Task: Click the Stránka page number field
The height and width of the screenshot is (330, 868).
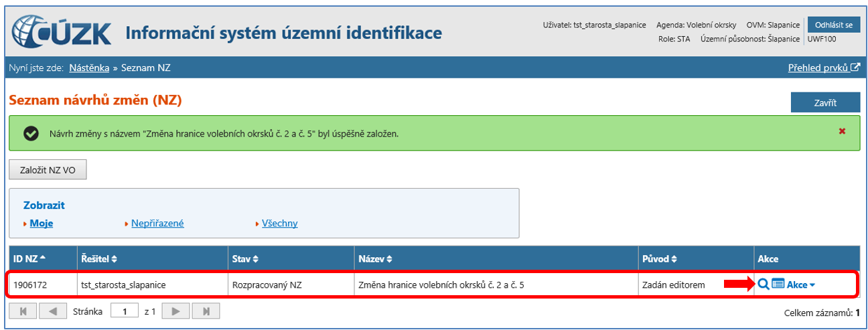Action: click(124, 311)
